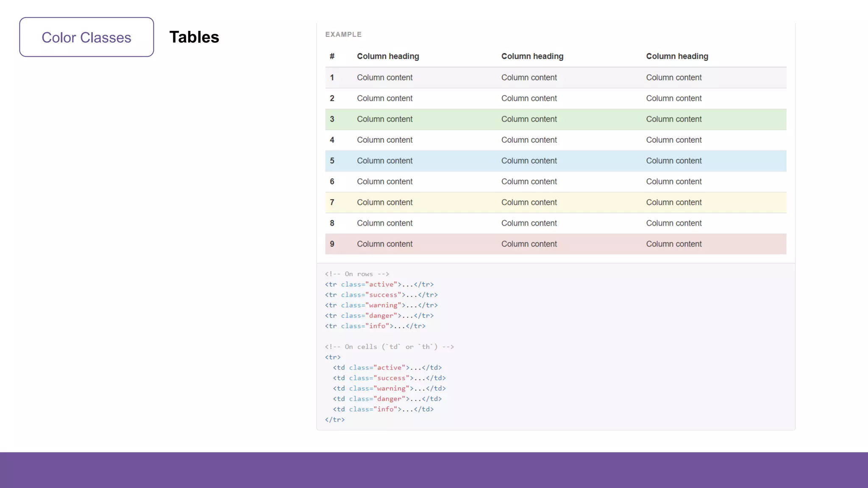Click the gray active row 1
Screen dimensions: 868x488
coord(555,78)
